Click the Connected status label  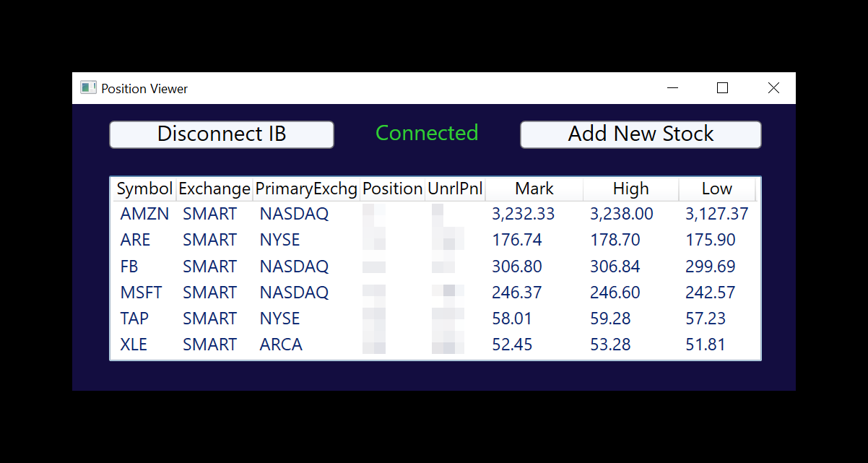click(427, 133)
